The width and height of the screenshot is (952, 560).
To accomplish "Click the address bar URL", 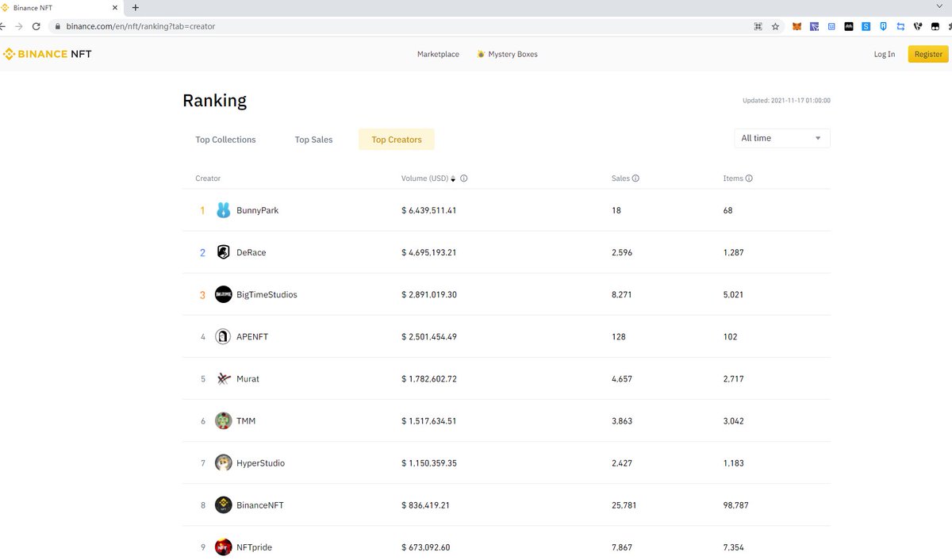I will click(140, 26).
